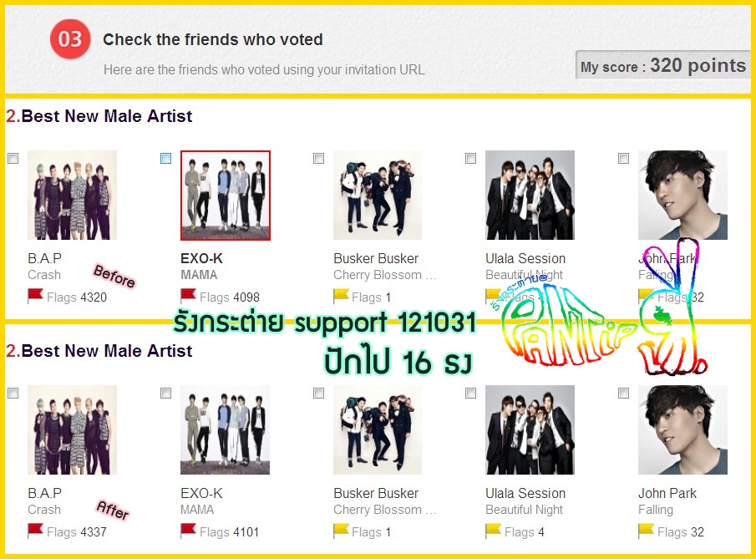Click yellow flag beside bottom John Park Flags 32
Screen dimensions: 756x559
click(x=646, y=530)
